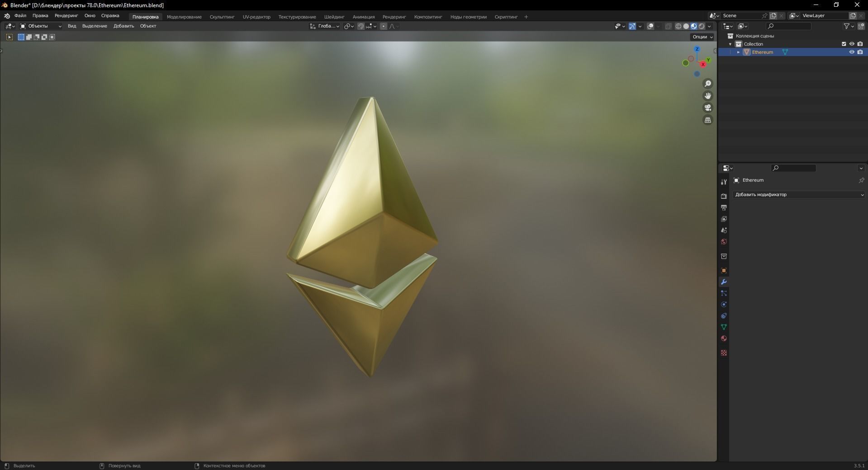Open the outliner filter dropdown
The image size is (868, 470).
[849, 26]
